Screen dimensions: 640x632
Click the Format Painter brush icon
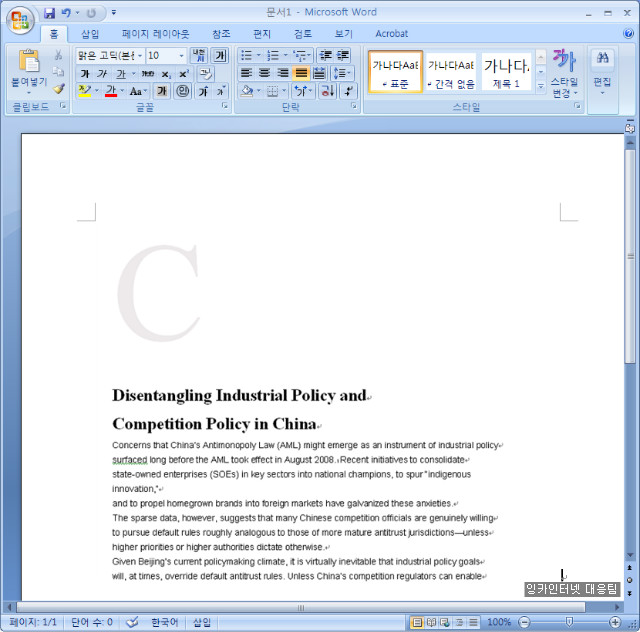click(59, 89)
